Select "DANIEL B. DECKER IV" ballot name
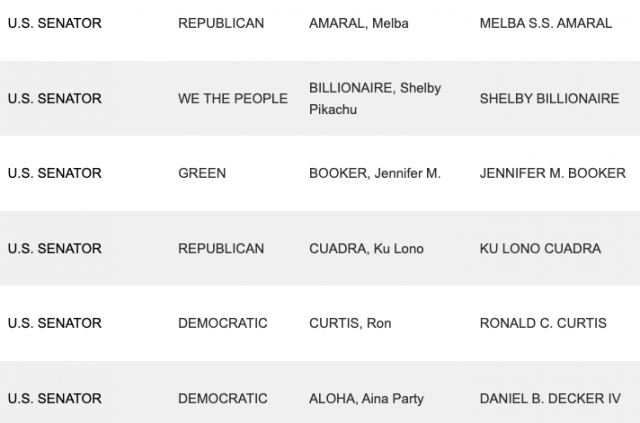This screenshot has width=640, height=423. pos(550,398)
